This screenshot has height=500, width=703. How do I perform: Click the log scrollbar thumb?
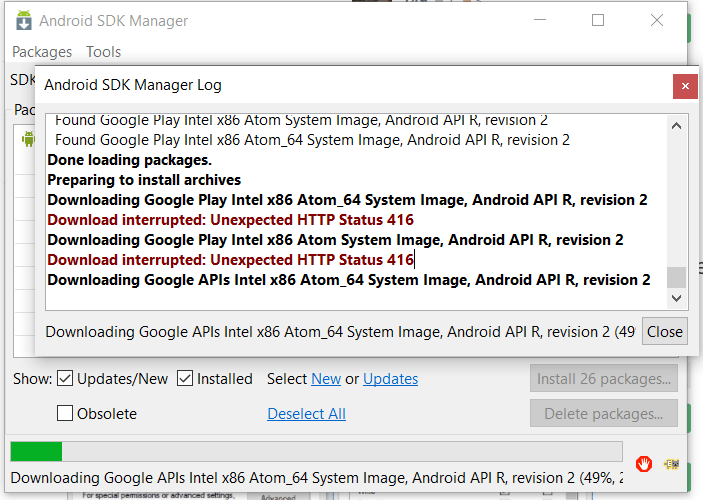tap(676, 277)
